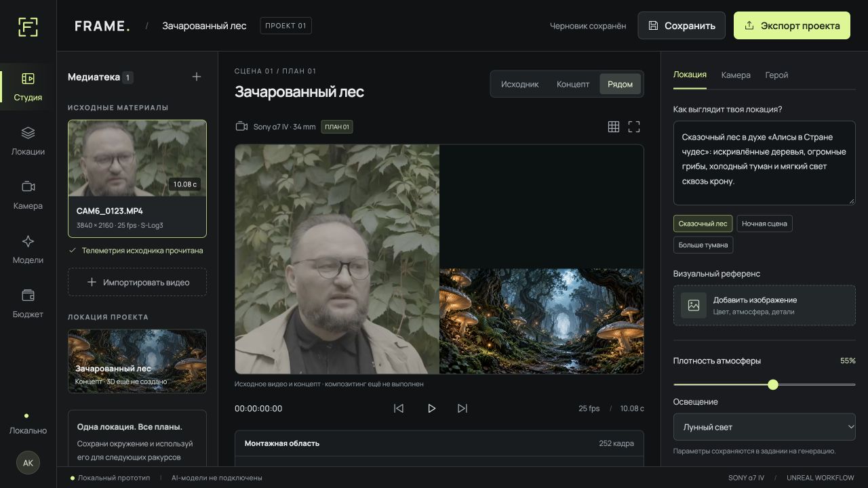868x488 pixels.
Task: Add media with Медиатека plus icon
Action: (197, 77)
